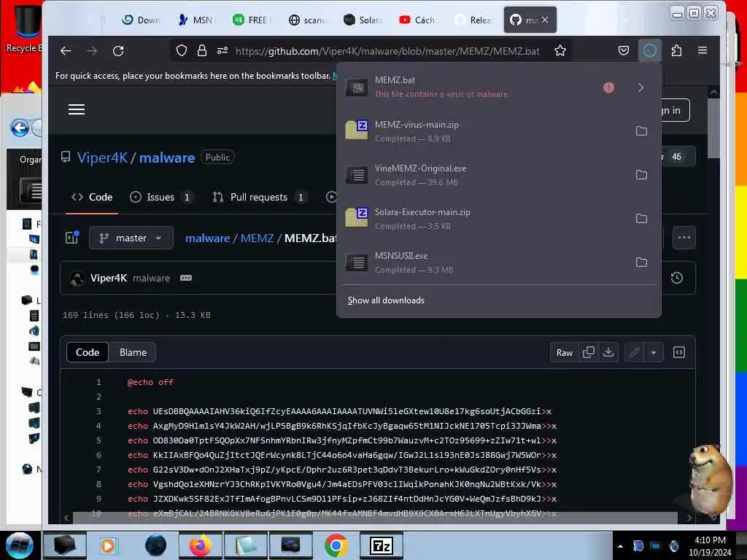The height and width of the screenshot is (560, 747).
Task: Open the Firefox Downloads panel button
Action: (x=650, y=50)
